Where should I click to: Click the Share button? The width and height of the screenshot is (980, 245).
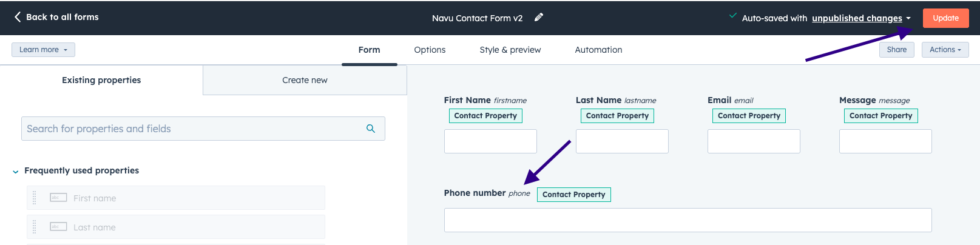point(896,50)
